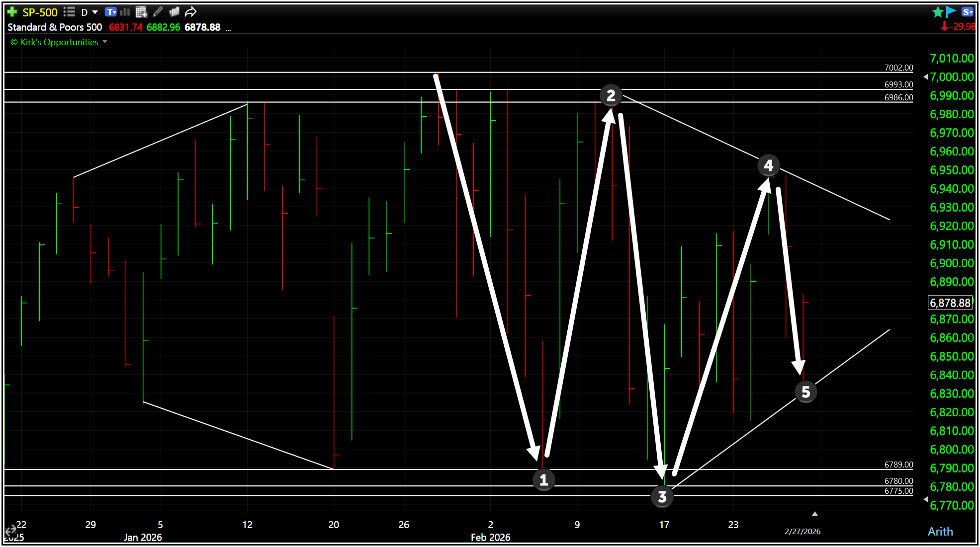Click the bar chart style icon

pyautogui.click(x=125, y=12)
